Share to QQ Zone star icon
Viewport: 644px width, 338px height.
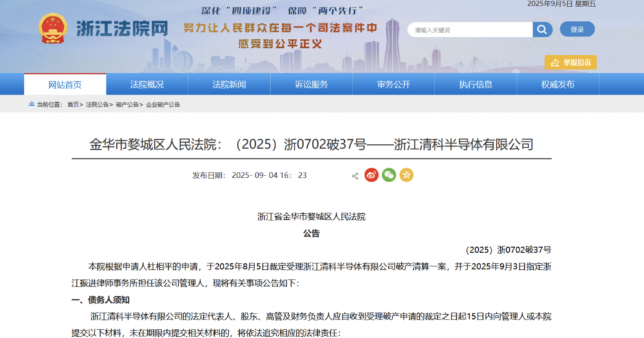pyautogui.click(x=406, y=175)
